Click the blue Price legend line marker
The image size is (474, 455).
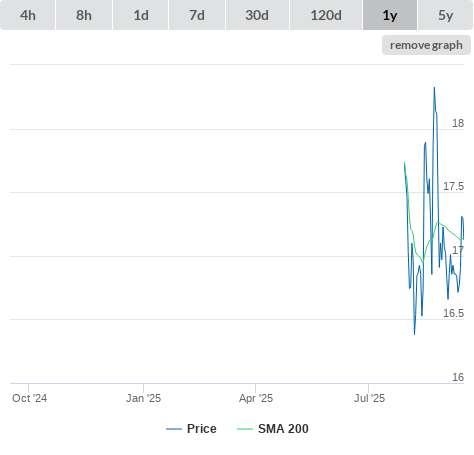(174, 429)
